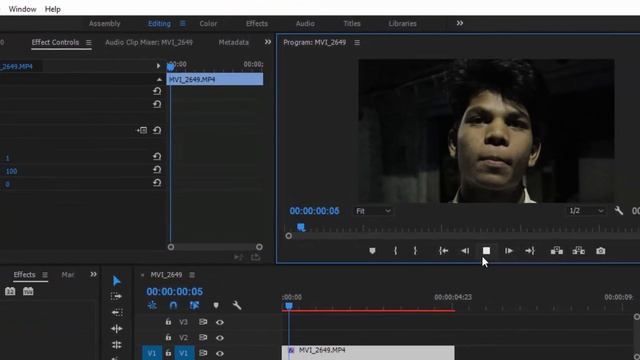Switch to the Audio workspace
Image resolution: width=640 pixels, height=360 pixels.
305,24
